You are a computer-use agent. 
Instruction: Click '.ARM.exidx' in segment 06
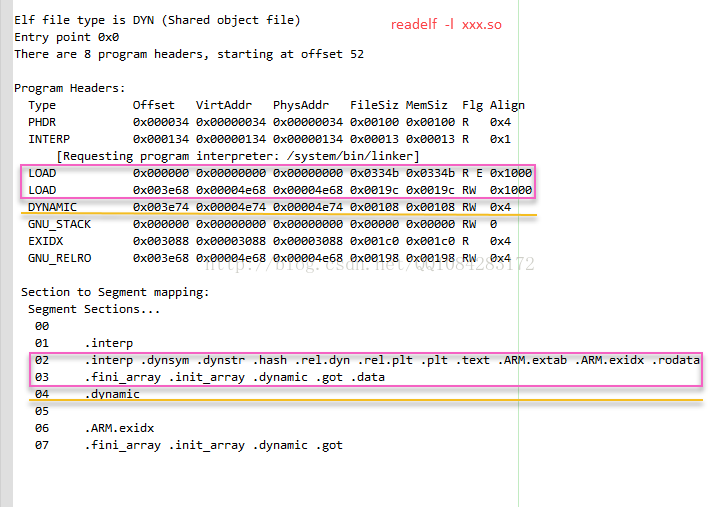(x=119, y=428)
